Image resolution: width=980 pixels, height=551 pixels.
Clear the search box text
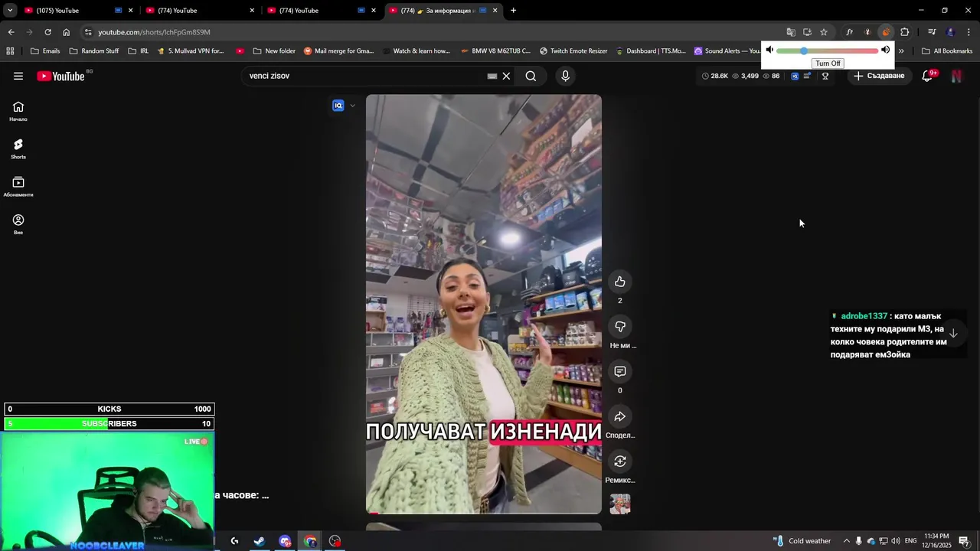tap(506, 76)
